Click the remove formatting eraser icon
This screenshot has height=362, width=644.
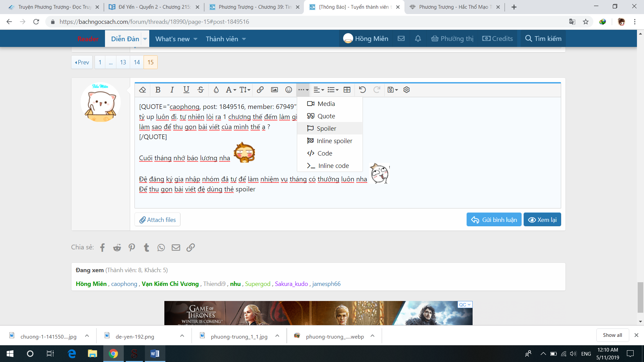point(143,90)
